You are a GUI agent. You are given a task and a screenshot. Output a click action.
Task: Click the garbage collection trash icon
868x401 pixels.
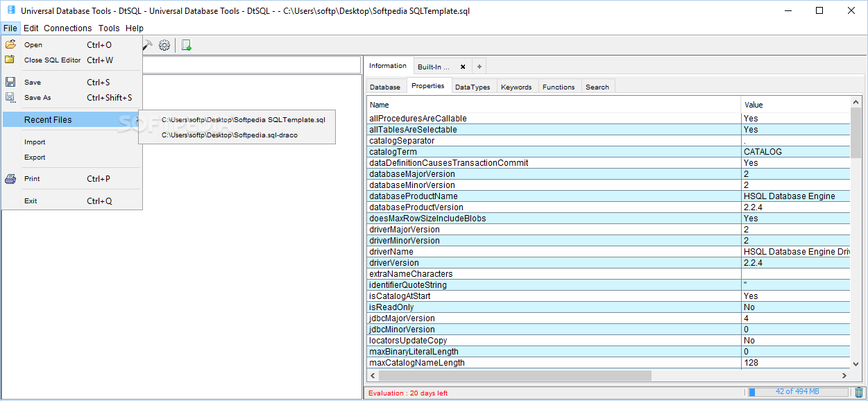click(x=859, y=392)
